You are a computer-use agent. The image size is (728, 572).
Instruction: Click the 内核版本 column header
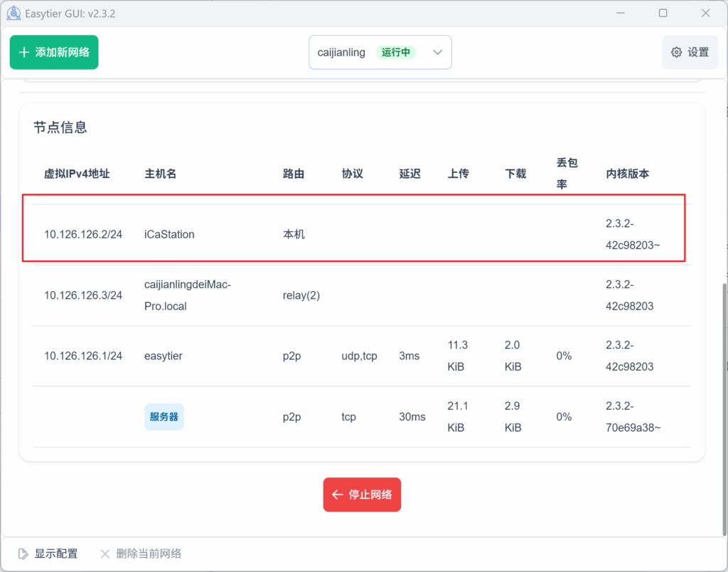click(x=627, y=174)
